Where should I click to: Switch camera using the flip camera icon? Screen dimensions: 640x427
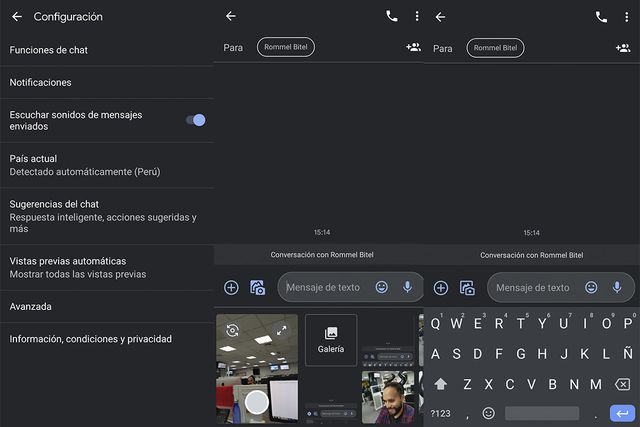click(232, 330)
